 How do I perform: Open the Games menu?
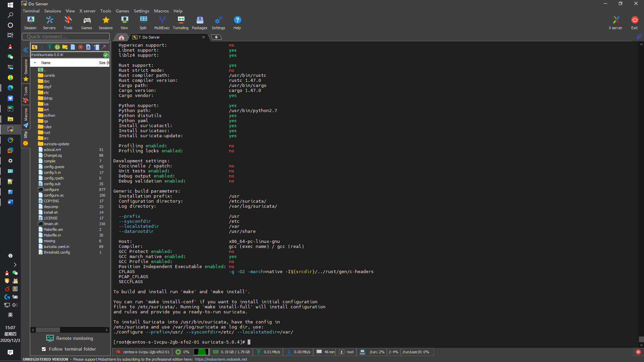(x=122, y=11)
